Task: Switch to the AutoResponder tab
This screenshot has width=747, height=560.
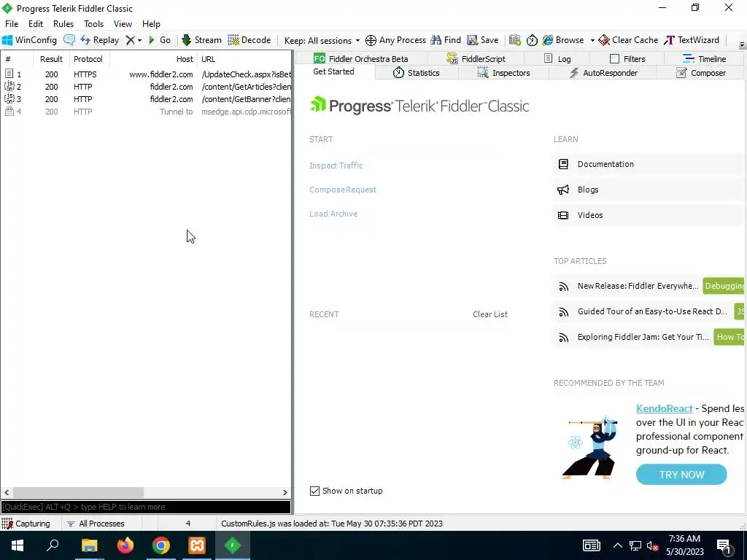Action: 603,73
